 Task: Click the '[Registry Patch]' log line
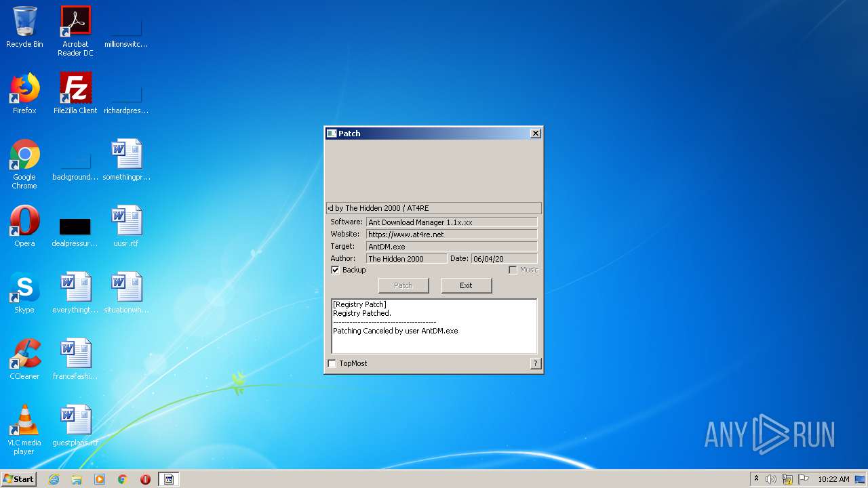pyautogui.click(x=359, y=304)
